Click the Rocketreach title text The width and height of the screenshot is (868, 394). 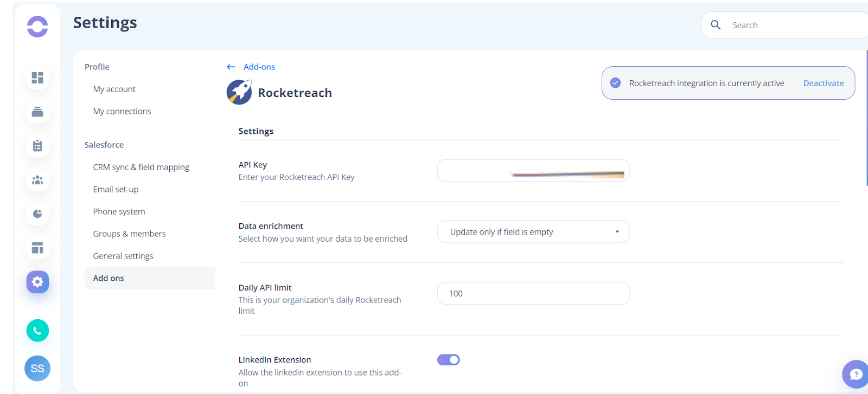(x=295, y=93)
